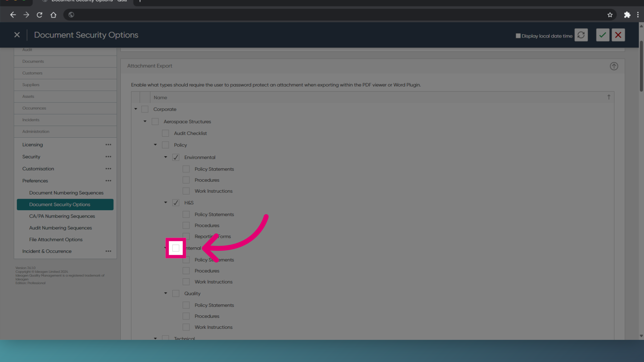Cancel changes with red X button

pyautogui.click(x=618, y=35)
